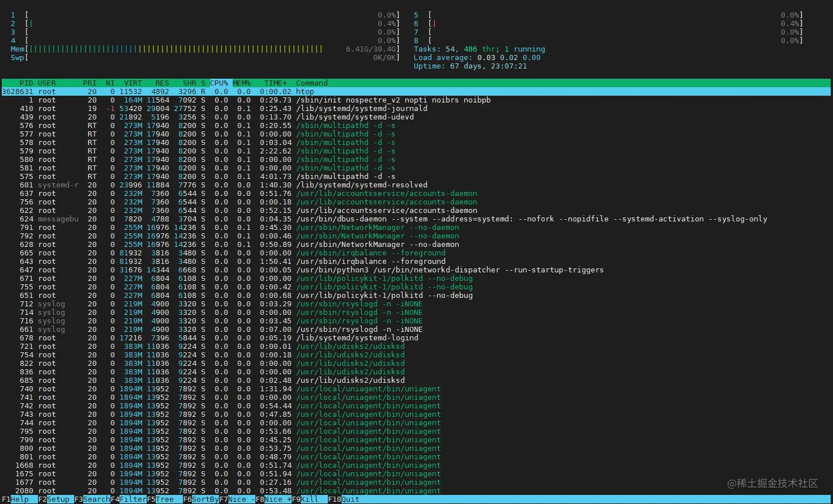
Task: Sort by the PID column header
Action: [26, 83]
